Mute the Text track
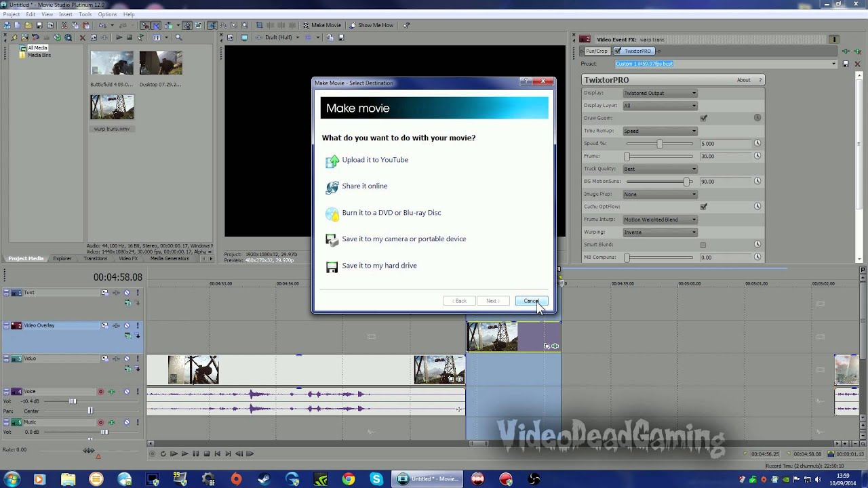 pos(127,293)
